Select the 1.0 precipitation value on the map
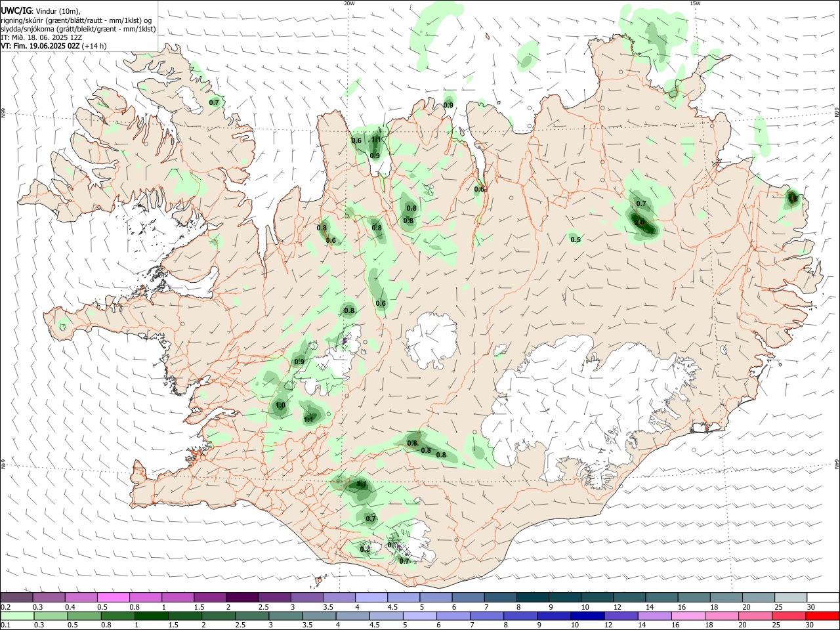 coord(280,406)
